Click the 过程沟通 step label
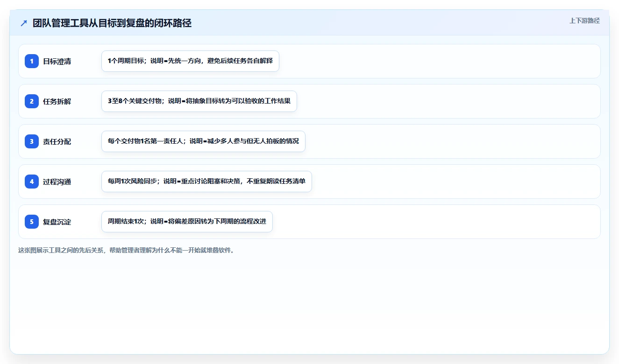The image size is (619, 364). pos(57,182)
